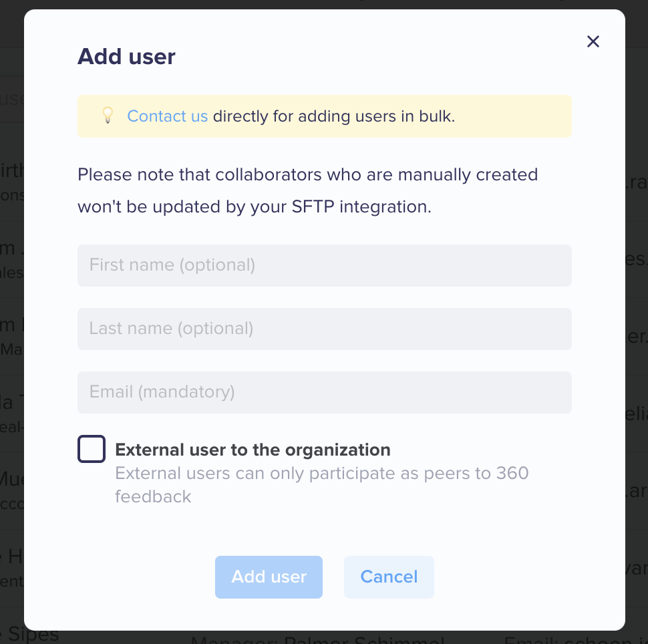This screenshot has width=648, height=644.
Task: Open the Contact us link
Action: (168, 116)
